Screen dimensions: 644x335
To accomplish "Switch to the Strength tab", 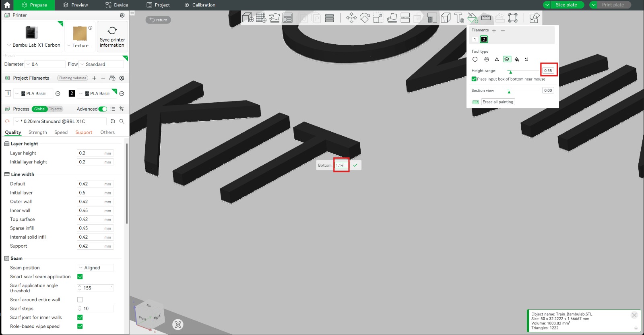I will point(38,132).
